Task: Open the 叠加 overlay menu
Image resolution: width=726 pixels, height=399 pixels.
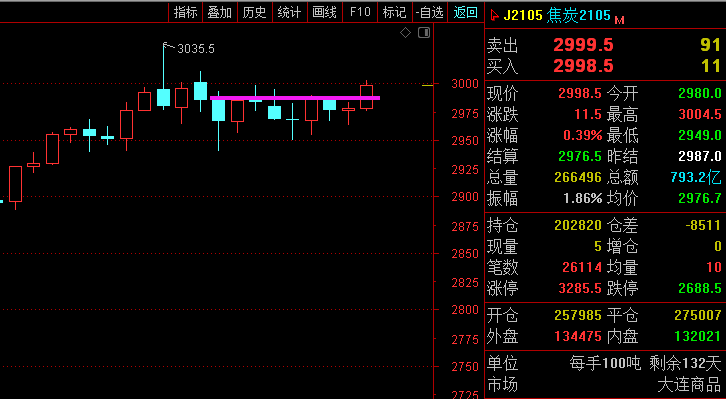Action: (220, 12)
